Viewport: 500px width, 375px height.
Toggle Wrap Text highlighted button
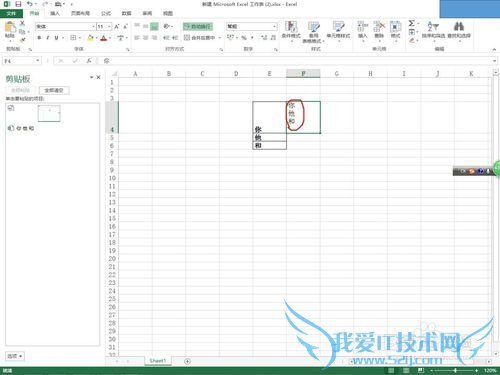198,26
